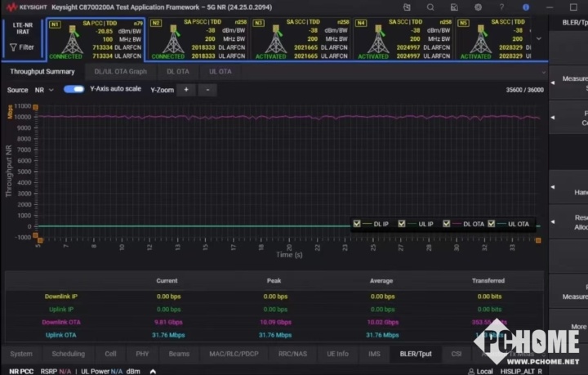Click the UE Info tab
588x375 pixels.
(336, 354)
